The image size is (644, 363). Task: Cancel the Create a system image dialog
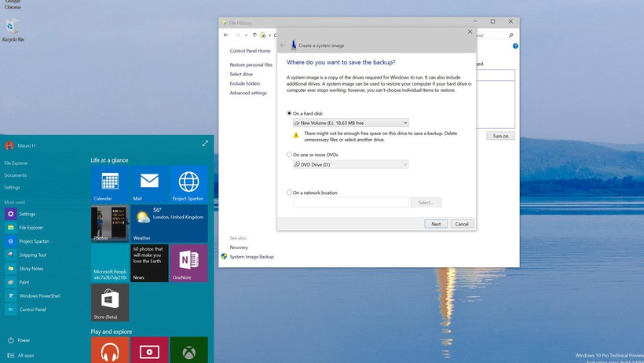point(462,224)
